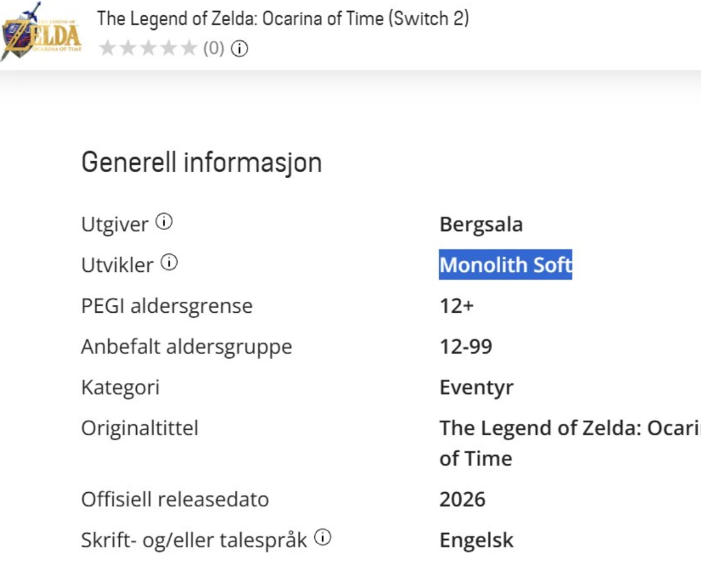Click the highlighted Monolith Soft developer value
Viewport: 701px width, 588px height.
click(x=505, y=264)
